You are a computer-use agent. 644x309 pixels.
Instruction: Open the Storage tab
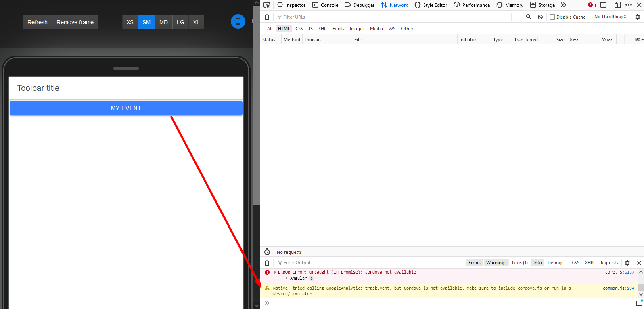(543, 5)
